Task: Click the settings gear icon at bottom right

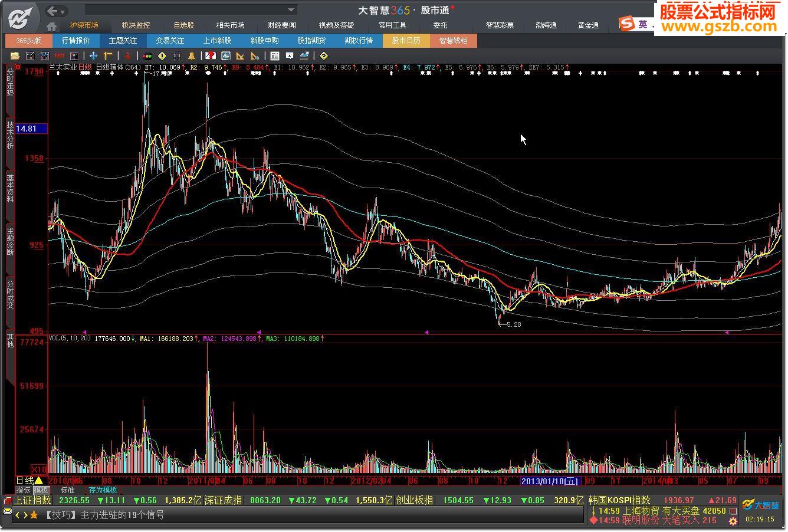Action: click(x=733, y=521)
